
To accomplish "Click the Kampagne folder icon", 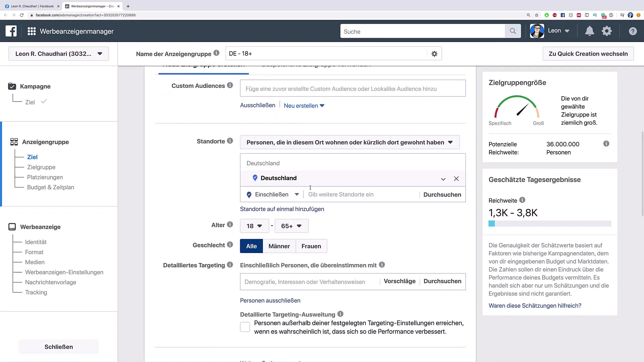I will 12,86.
